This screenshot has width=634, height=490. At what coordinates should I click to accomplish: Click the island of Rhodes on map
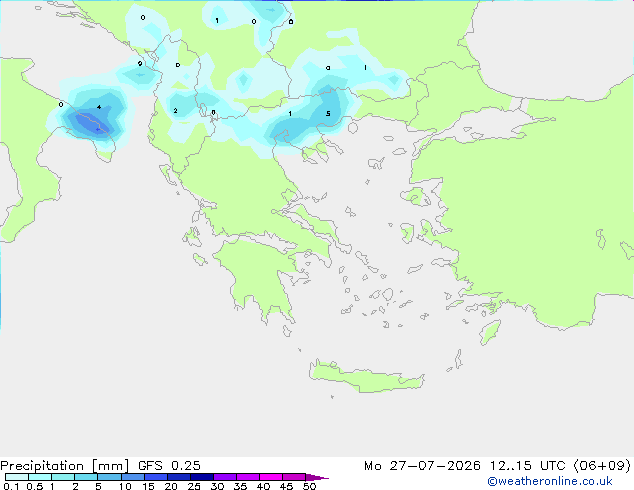tap(490, 332)
